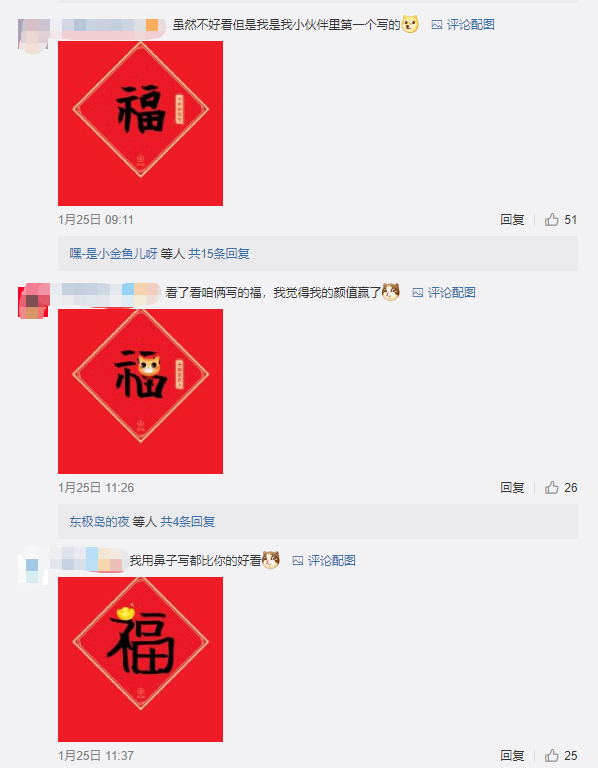Enlarge first 福 image thumbnail

[x=141, y=123]
